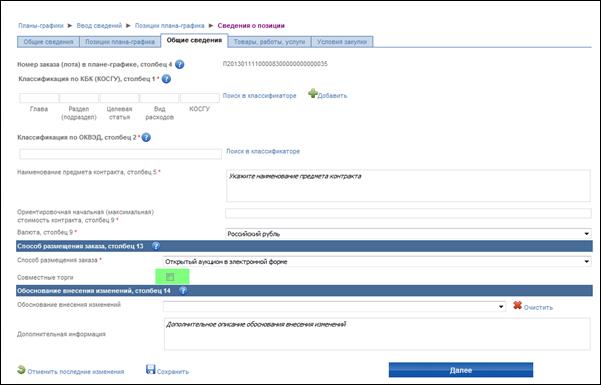601x385 pixels.
Task: Click the Очистить link text
Action: pos(538,308)
